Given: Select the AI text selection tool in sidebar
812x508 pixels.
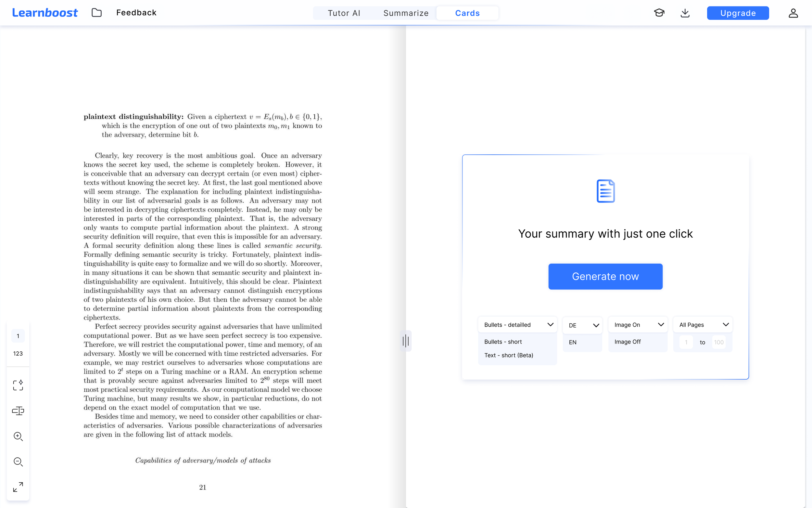Looking at the screenshot, I should 18,385.
